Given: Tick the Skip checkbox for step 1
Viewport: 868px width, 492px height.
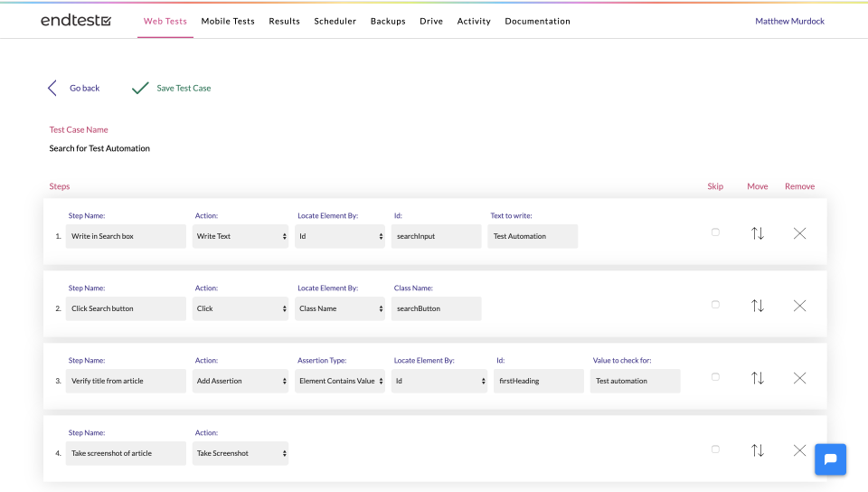Looking at the screenshot, I should 715,232.
